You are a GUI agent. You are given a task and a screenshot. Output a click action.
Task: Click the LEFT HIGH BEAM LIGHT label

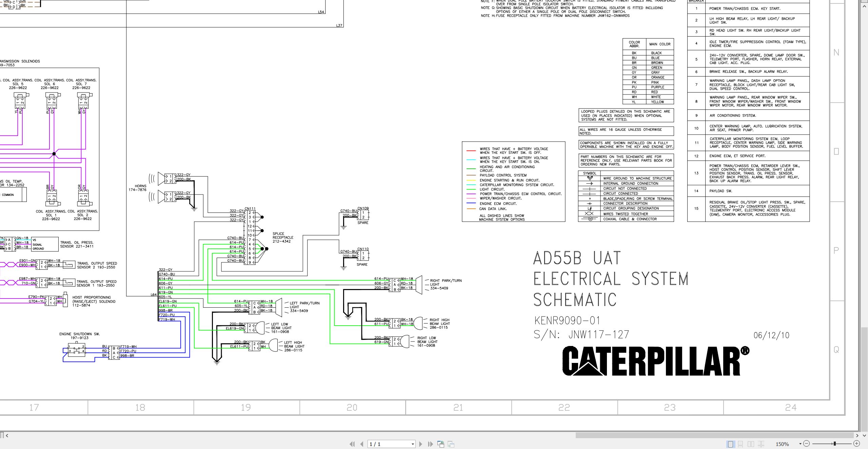(294, 346)
